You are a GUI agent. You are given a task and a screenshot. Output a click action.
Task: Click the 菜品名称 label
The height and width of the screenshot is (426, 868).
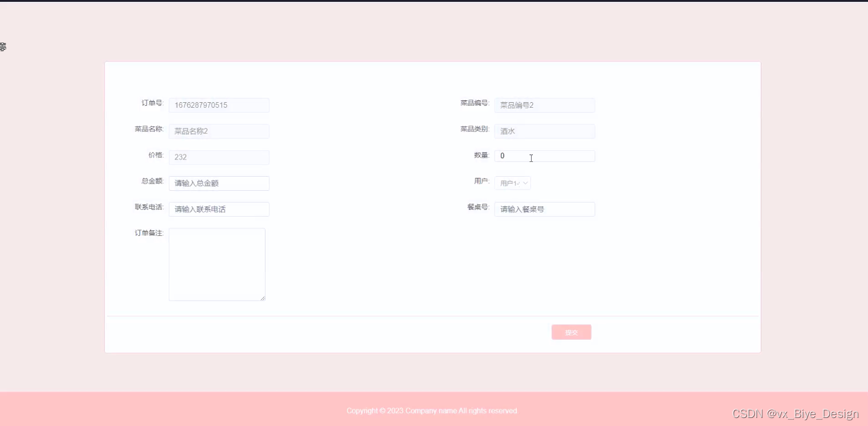click(149, 129)
